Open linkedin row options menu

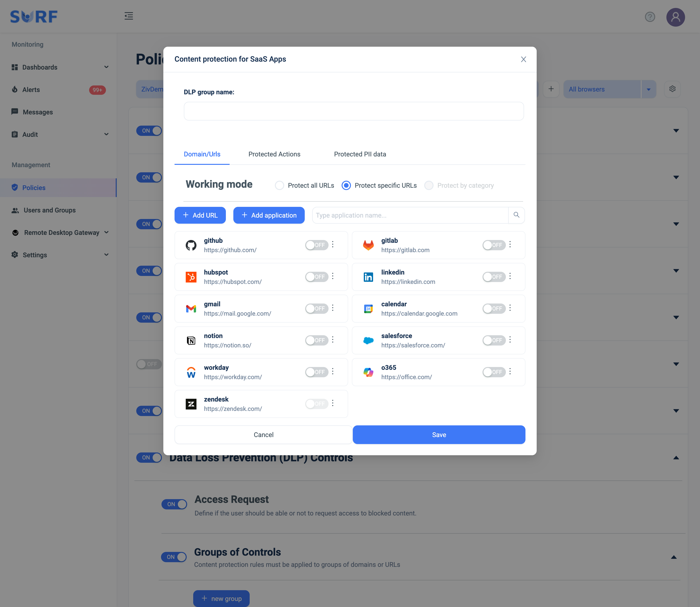pyautogui.click(x=510, y=276)
